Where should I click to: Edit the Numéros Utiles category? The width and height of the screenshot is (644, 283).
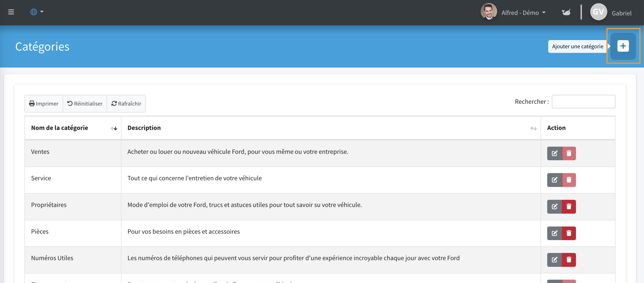click(554, 260)
